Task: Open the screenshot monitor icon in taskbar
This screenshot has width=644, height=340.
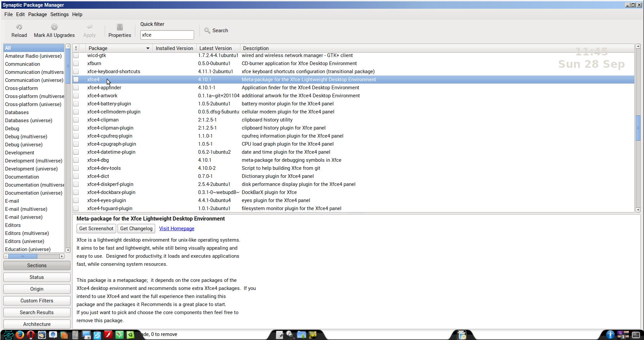Action: (x=86, y=335)
